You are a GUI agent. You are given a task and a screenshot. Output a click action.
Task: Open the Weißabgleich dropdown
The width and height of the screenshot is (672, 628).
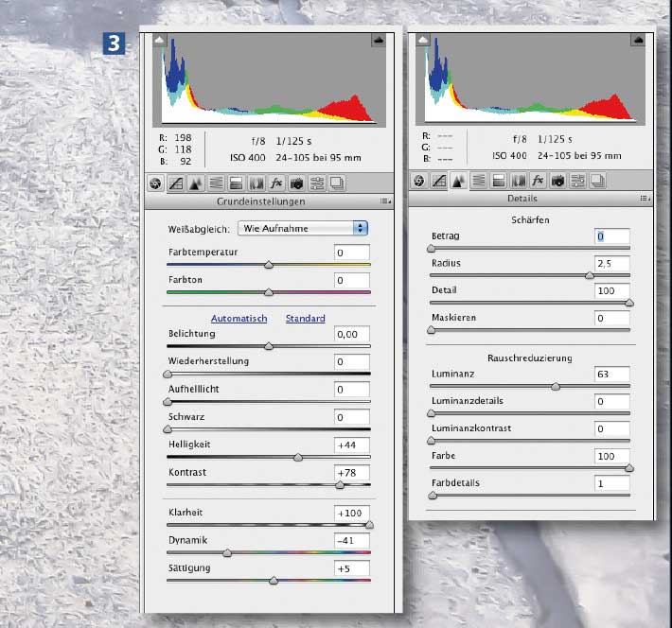pos(303,228)
